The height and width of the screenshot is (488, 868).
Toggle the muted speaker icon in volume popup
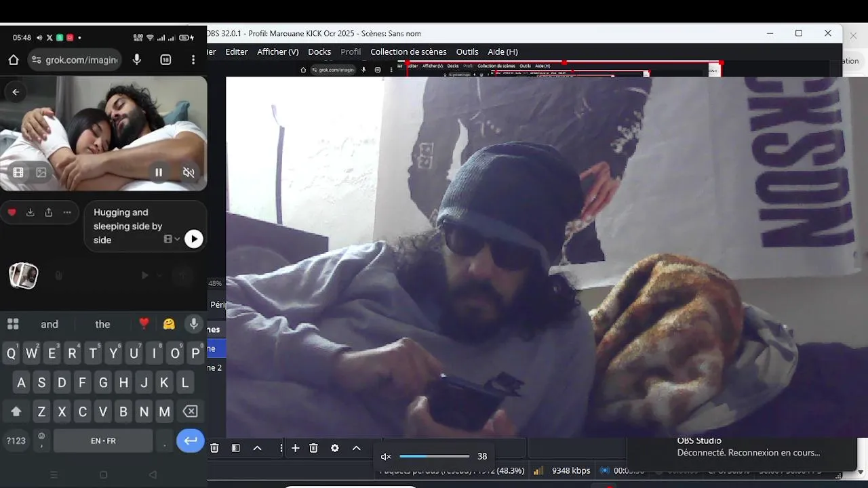click(386, 457)
